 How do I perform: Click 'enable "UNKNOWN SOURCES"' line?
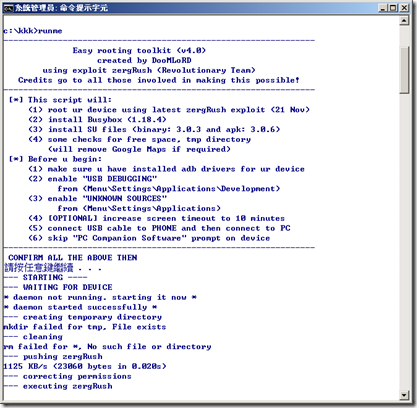point(97,199)
